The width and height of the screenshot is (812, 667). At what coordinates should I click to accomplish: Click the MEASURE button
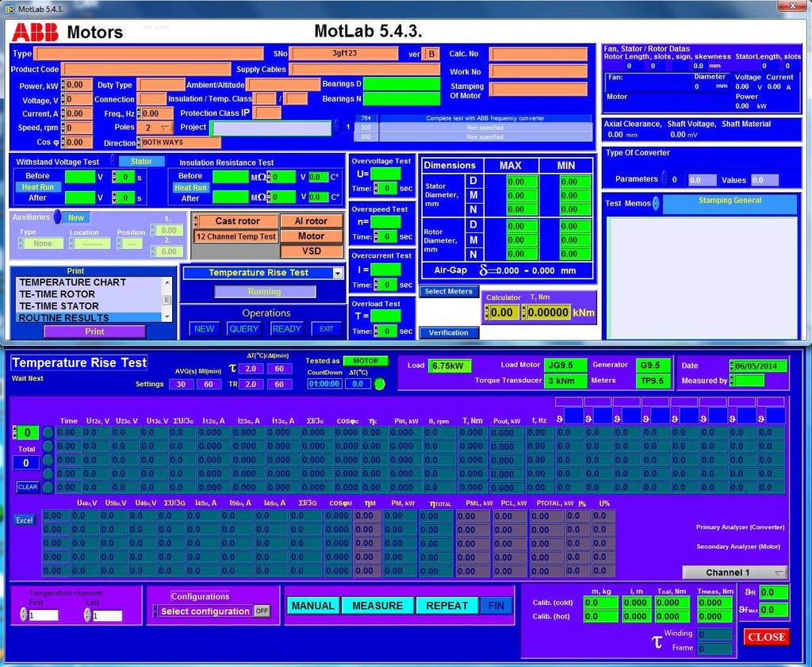377,605
